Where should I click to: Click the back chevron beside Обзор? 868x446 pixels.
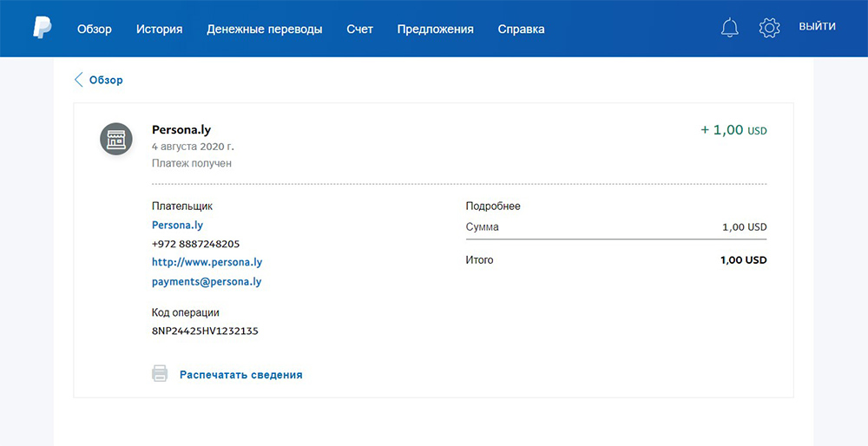pos(79,80)
